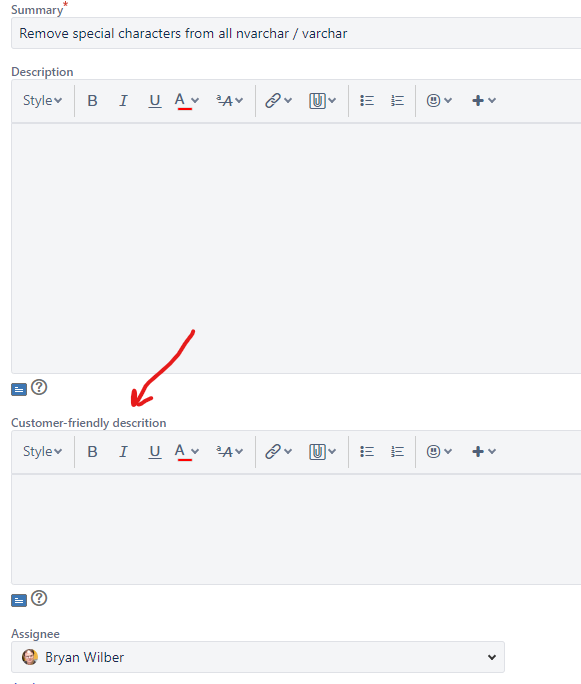Open Assignee dropdown showing Bryan Wilber
Screen dimensions: 581x684
pyautogui.click(x=258, y=657)
